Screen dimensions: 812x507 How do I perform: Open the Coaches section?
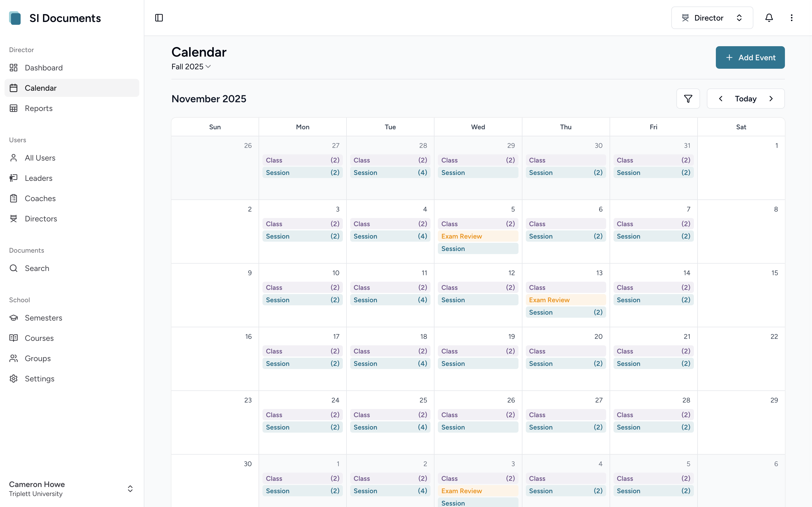[x=39, y=198]
